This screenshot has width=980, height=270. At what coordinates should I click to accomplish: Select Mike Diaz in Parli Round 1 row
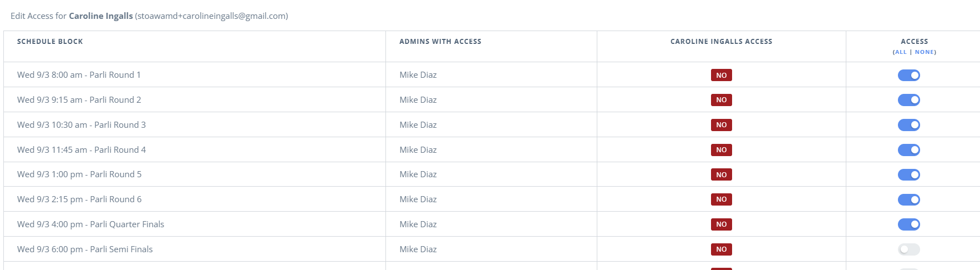tap(418, 74)
